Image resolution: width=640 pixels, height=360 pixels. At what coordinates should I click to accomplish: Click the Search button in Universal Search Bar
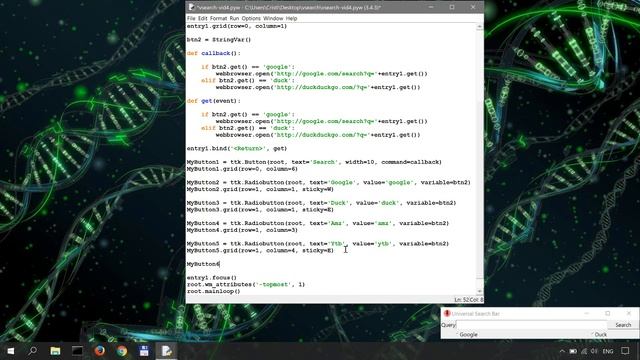pyautogui.click(x=623, y=325)
